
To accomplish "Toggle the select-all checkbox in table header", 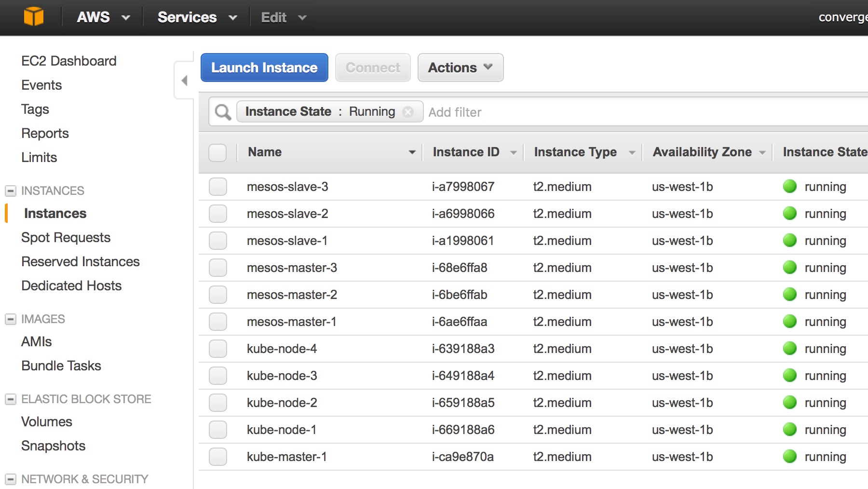I will tap(217, 152).
